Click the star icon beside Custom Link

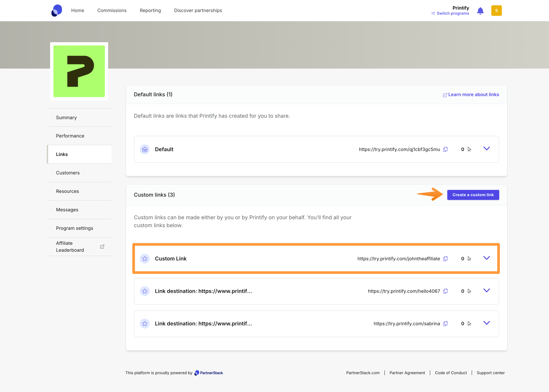(145, 259)
